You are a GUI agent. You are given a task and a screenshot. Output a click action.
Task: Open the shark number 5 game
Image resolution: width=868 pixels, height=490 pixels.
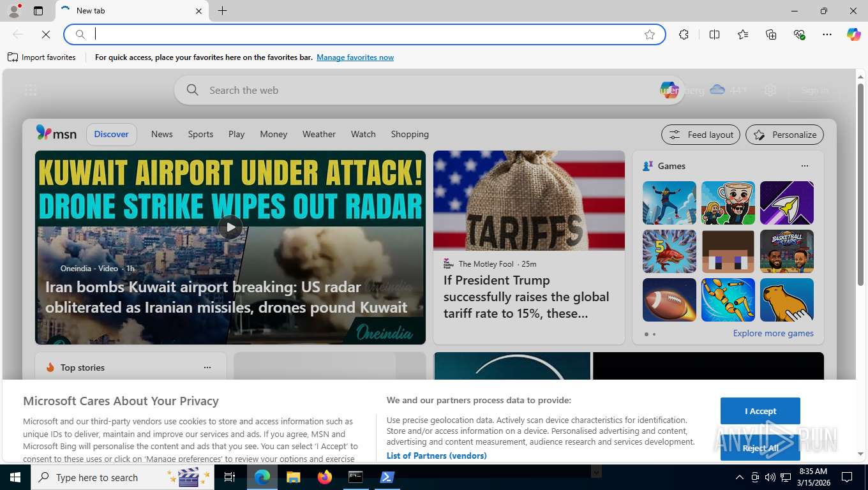(669, 251)
